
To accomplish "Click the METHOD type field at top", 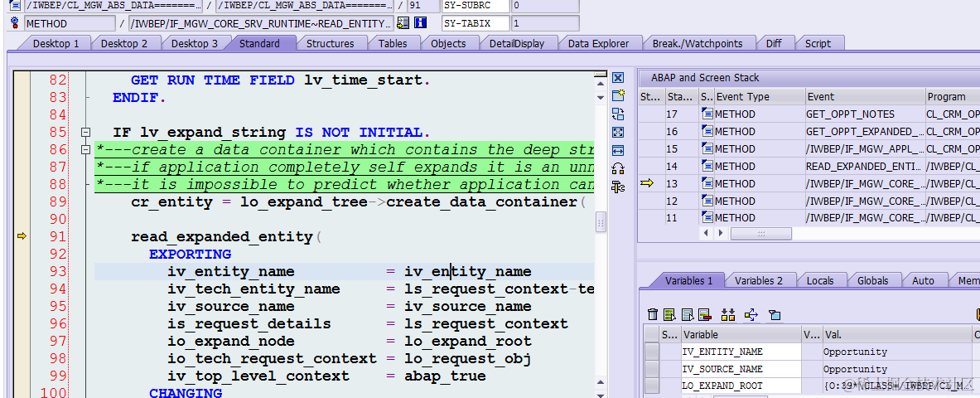I will 70,23.
